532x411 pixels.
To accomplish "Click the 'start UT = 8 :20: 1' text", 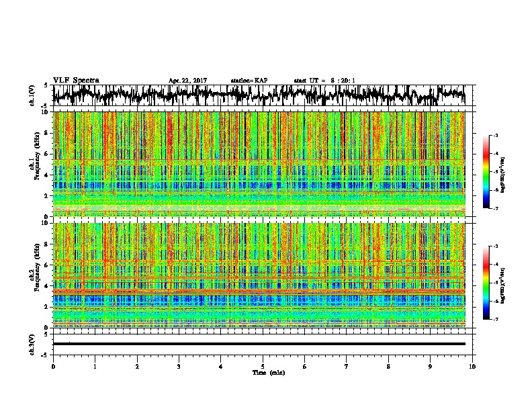I will pyautogui.click(x=324, y=81).
